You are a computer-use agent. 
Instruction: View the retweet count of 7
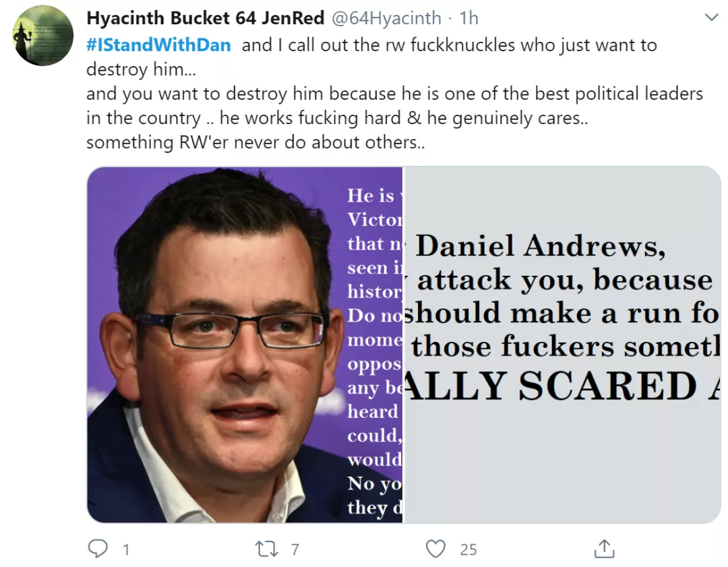295,550
